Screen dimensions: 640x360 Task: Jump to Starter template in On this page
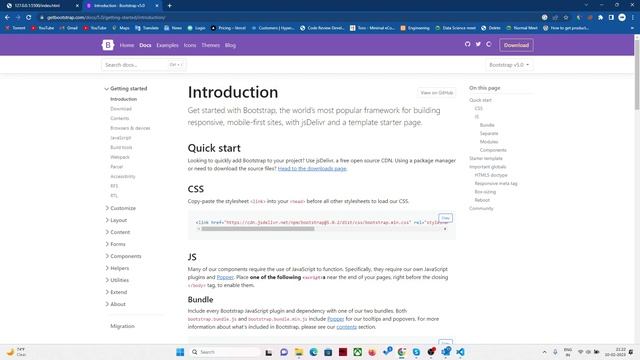(x=486, y=158)
